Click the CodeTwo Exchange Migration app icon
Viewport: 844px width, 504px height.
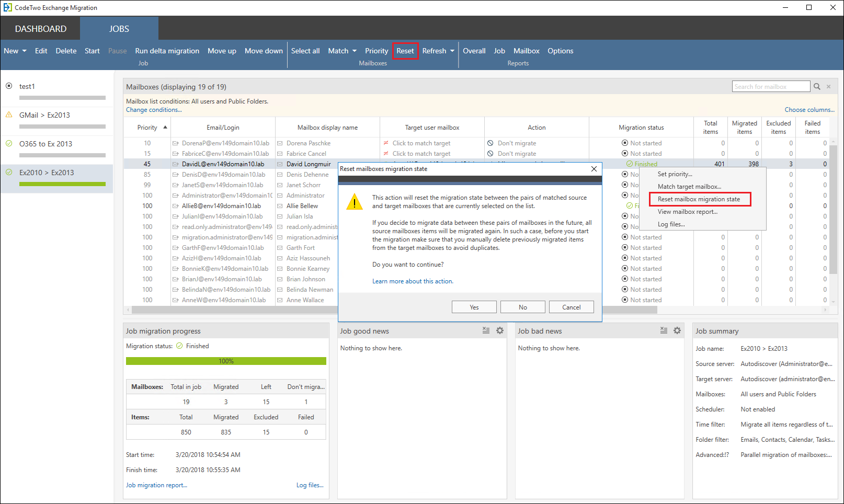7,7
